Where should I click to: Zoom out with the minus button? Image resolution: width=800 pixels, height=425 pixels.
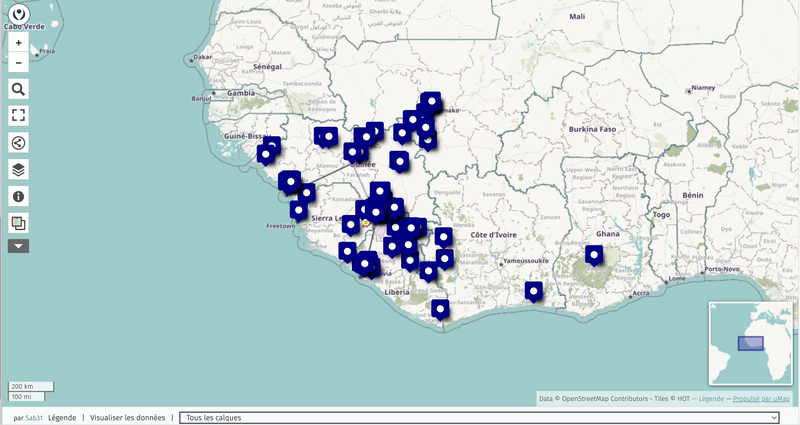coord(18,63)
